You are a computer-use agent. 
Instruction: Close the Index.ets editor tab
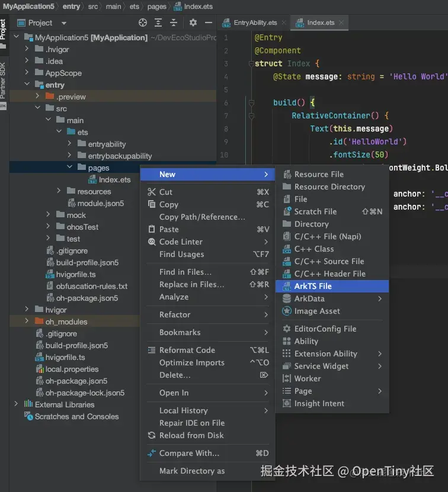(341, 22)
